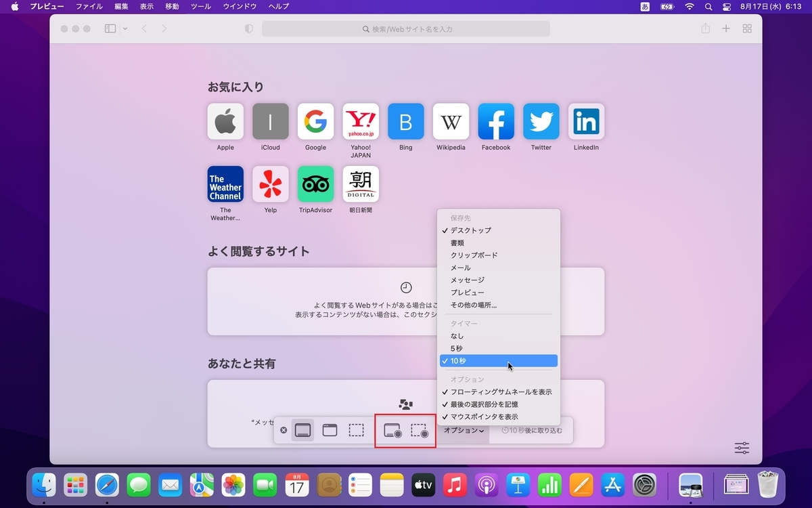Screen dimensions: 812x508
Task: Open Wikipedia favorite in Safari
Action: [451, 121]
